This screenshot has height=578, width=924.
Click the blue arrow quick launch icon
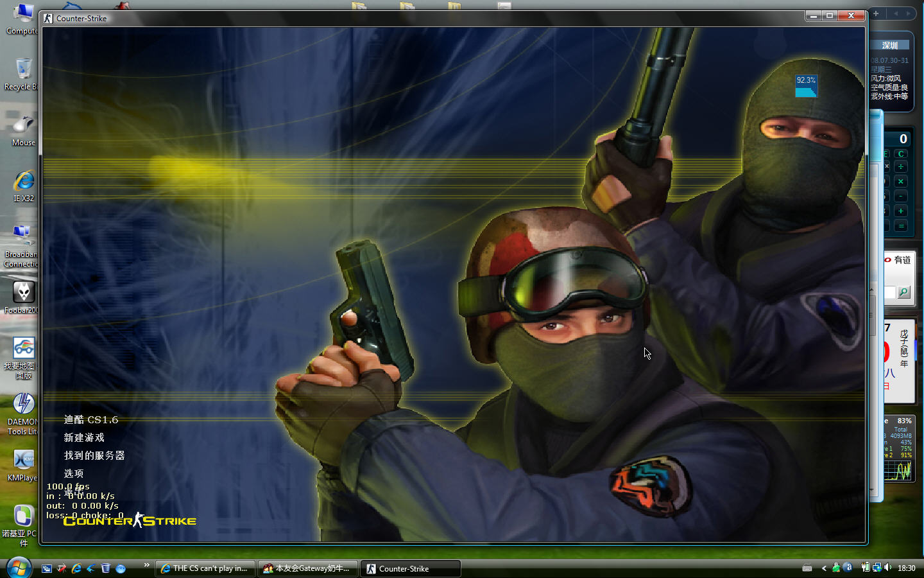coord(91,568)
